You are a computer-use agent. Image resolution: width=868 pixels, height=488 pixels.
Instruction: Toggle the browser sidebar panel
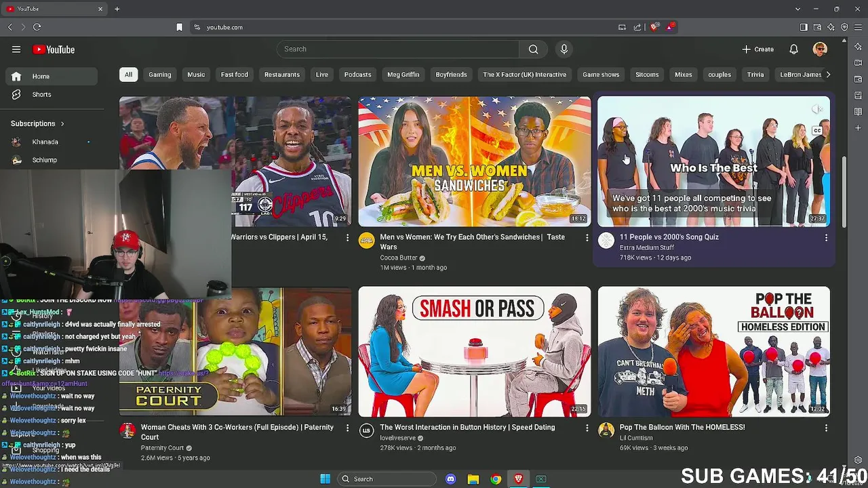pyautogui.click(x=804, y=27)
